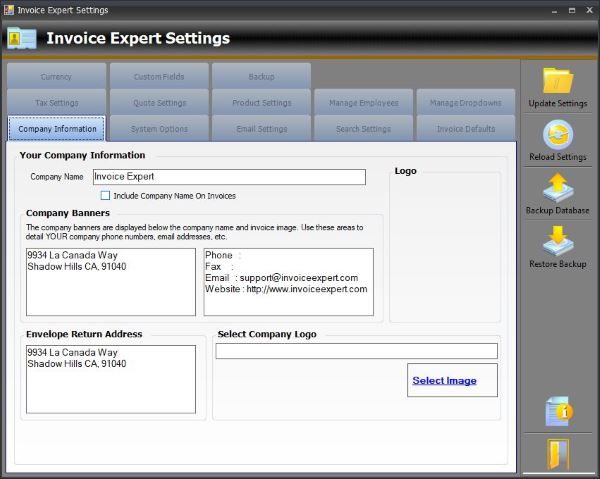Click the exit door icon
This screenshot has height=479, width=600.
tap(558, 454)
